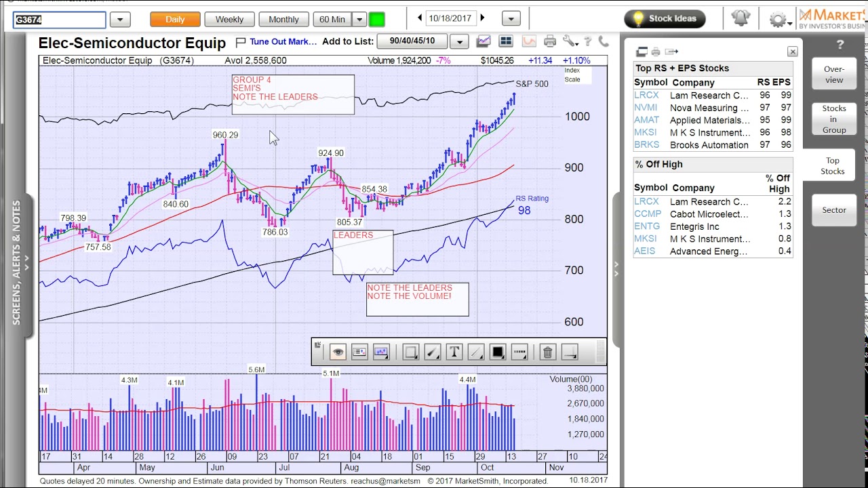This screenshot has height=488, width=868.
Task: Open the AEIS symbol link
Action: point(645,251)
